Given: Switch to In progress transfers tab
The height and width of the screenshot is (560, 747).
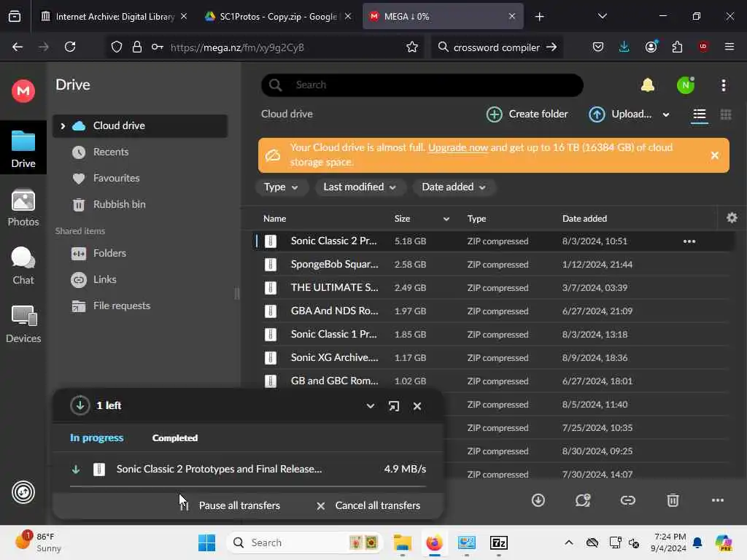Looking at the screenshot, I should [97, 437].
